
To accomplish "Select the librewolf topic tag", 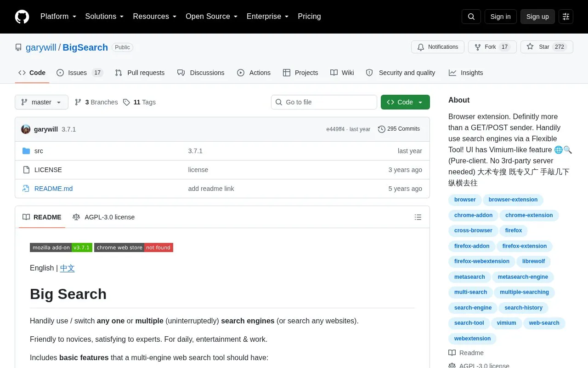I will pyautogui.click(x=534, y=261).
